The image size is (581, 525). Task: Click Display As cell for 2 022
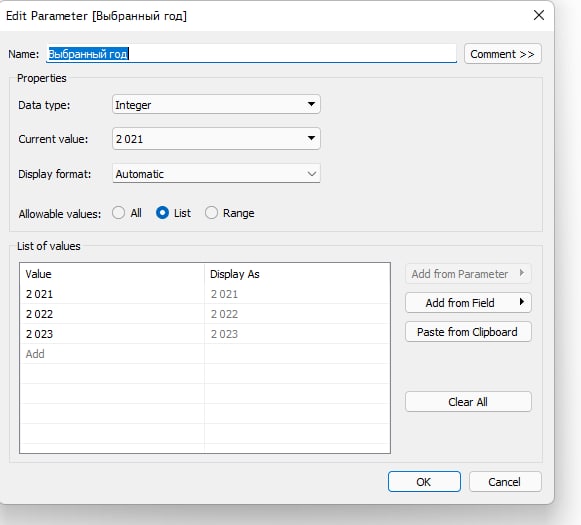(297, 314)
